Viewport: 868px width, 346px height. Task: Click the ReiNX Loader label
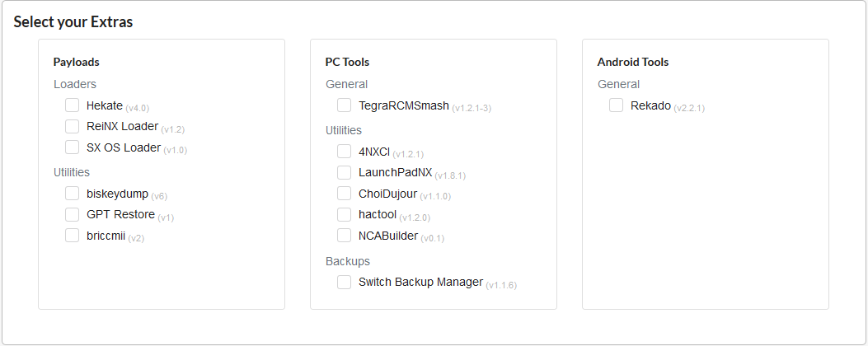(122, 126)
